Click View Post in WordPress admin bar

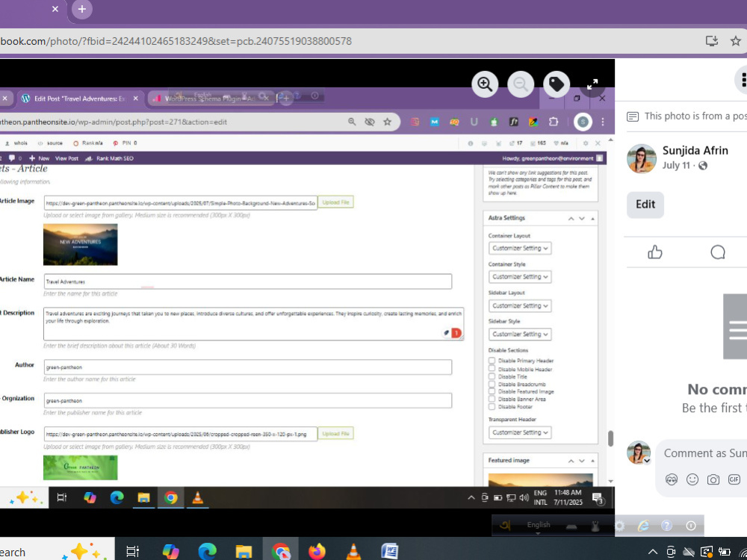pyautogui.click(x=66, y=158)
